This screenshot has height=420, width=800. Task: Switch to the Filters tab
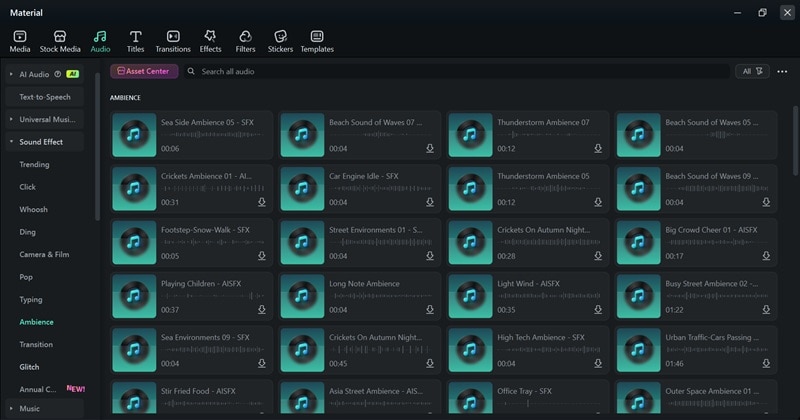[x=245, y=41]
